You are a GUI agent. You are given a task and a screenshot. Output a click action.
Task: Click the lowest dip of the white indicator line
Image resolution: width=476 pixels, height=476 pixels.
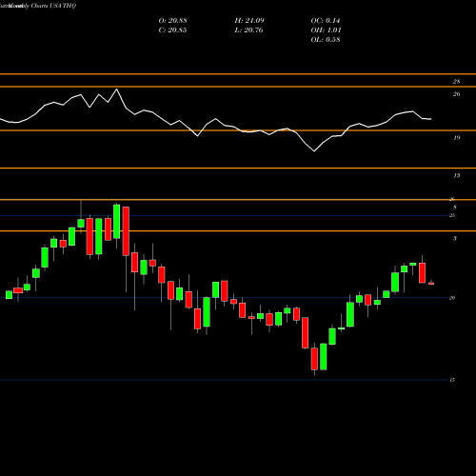pyautogui.click(x=314, y=151)
